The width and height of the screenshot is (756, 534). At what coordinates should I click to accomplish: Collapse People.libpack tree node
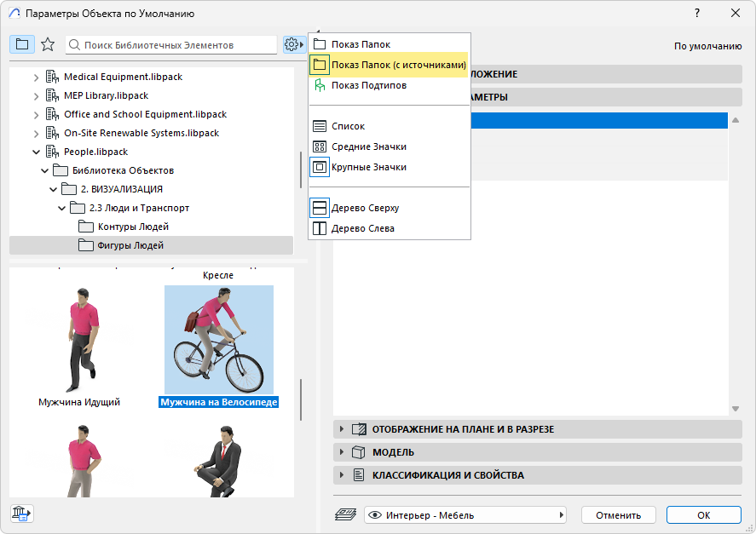point(36,152)
